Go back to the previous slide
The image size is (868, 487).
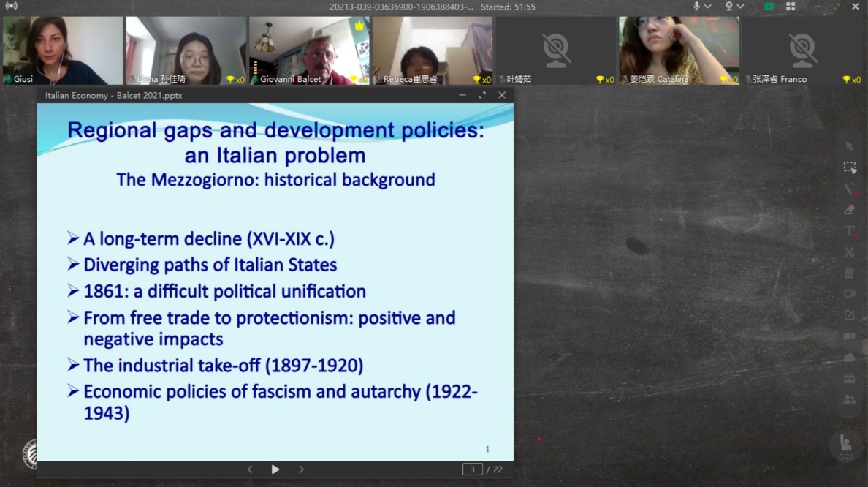pos(250,469)
